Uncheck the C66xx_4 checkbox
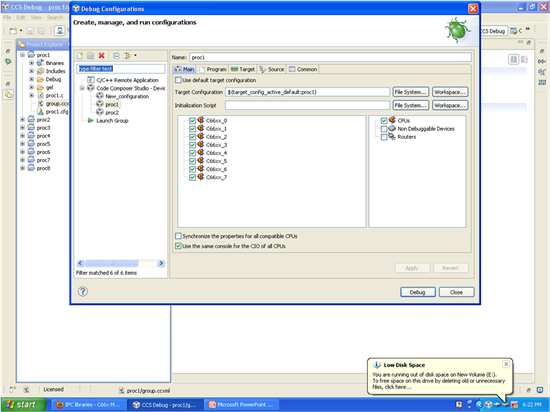Screen dimensions: 550x412 point(192,153)
